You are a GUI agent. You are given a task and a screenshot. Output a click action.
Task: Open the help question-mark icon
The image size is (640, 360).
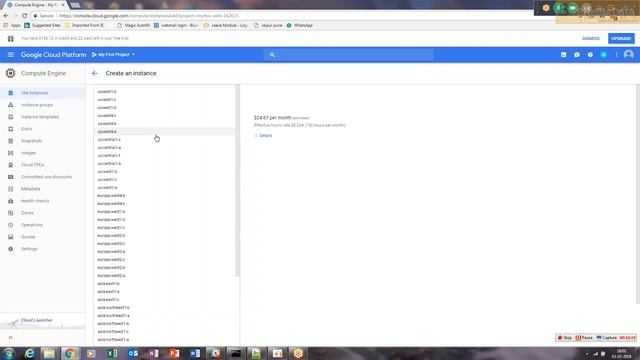pyautogui.click(x=590, y=55)
